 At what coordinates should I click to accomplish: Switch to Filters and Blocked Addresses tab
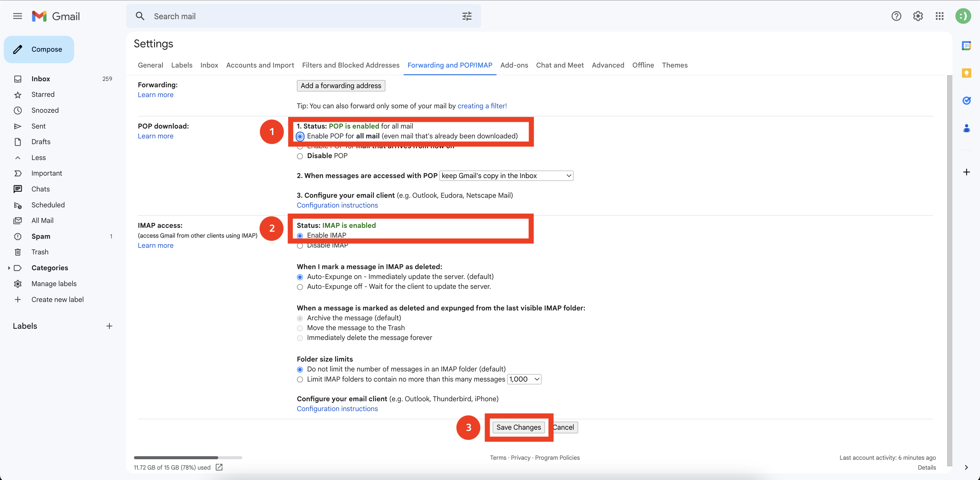350,65
